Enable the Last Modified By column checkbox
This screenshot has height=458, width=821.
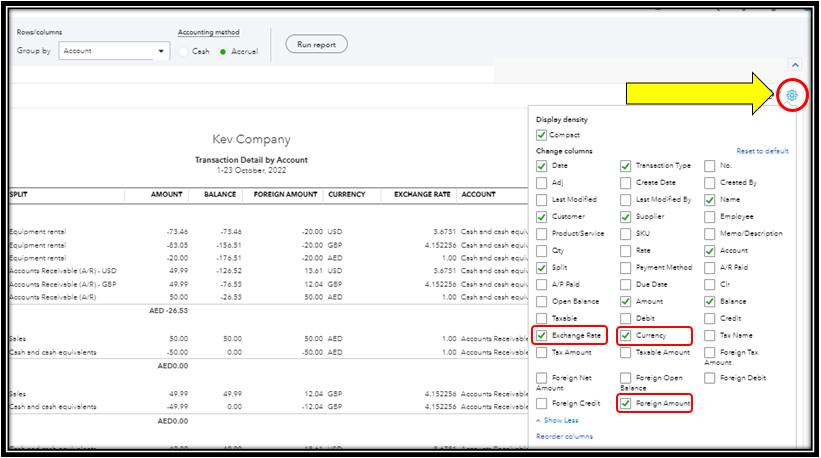click(625, 200)
